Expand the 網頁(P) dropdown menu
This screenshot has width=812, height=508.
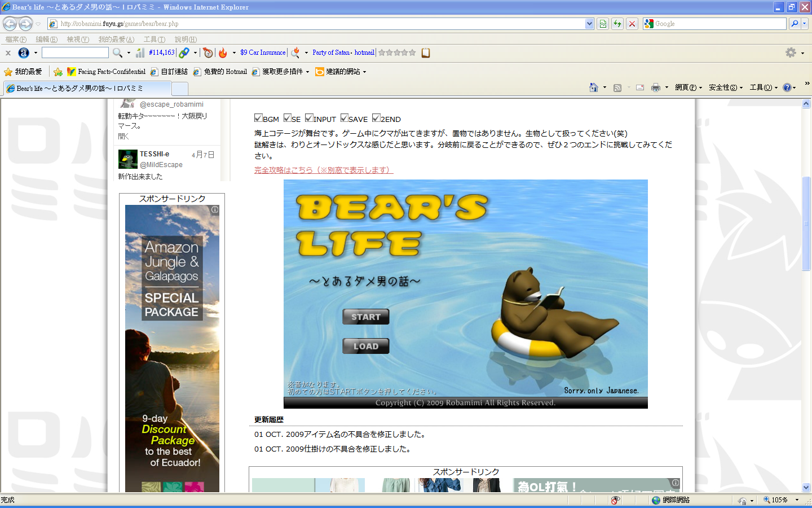[688, 87]
